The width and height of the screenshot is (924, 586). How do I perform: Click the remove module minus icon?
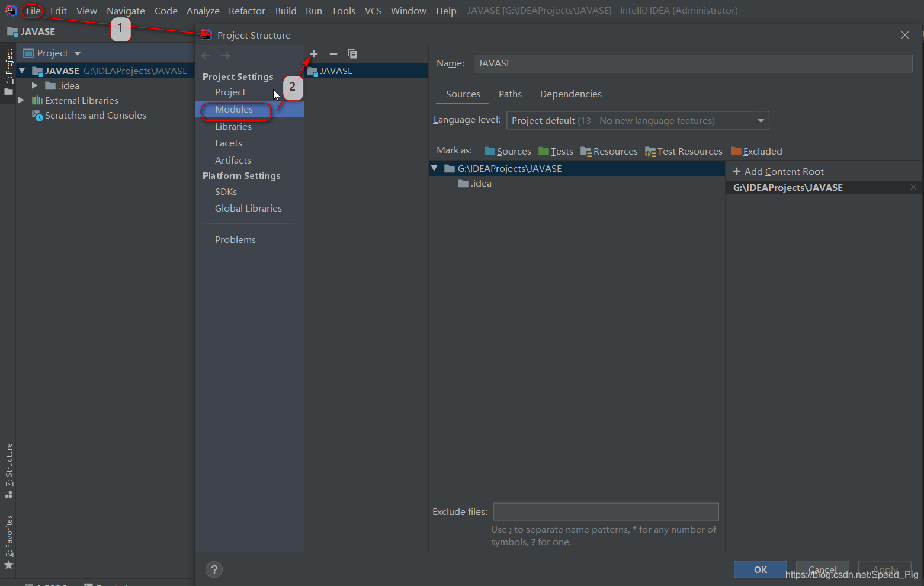[x=333, y=54]
